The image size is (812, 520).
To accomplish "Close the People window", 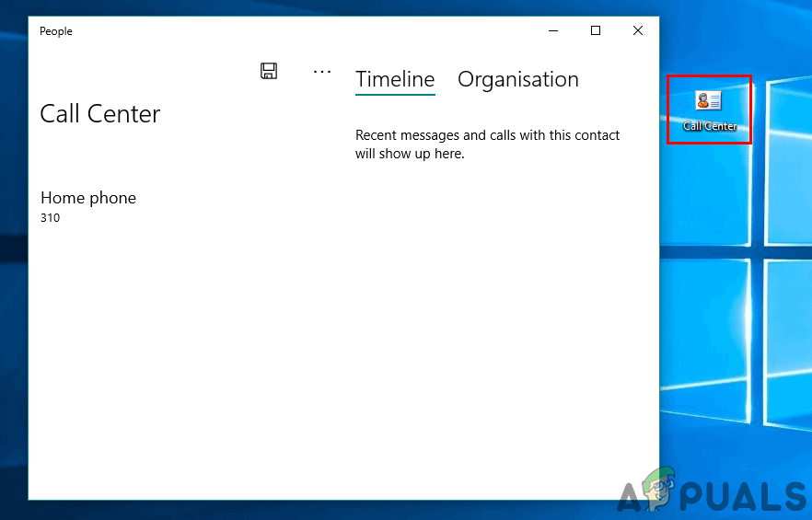I will (638, 30).
